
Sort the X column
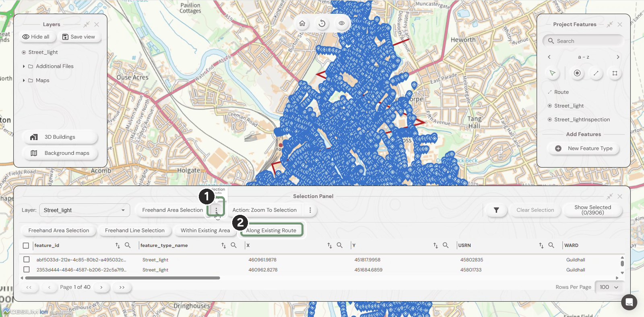pyautogui.click(x=330, y=245)
